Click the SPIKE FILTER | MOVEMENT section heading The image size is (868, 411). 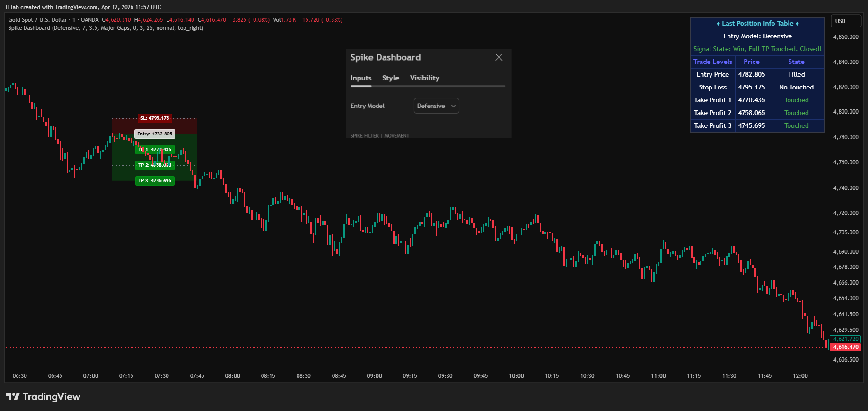point(380,136)
